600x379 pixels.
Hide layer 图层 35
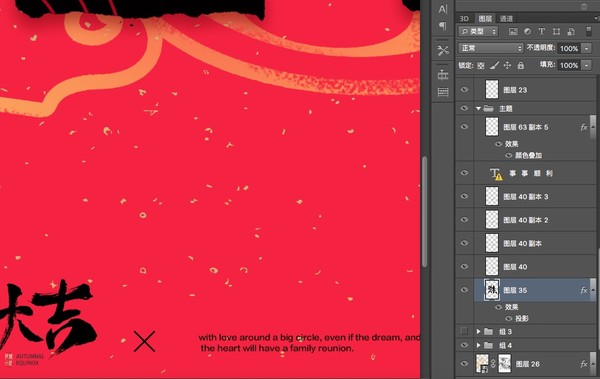[464, 290]
